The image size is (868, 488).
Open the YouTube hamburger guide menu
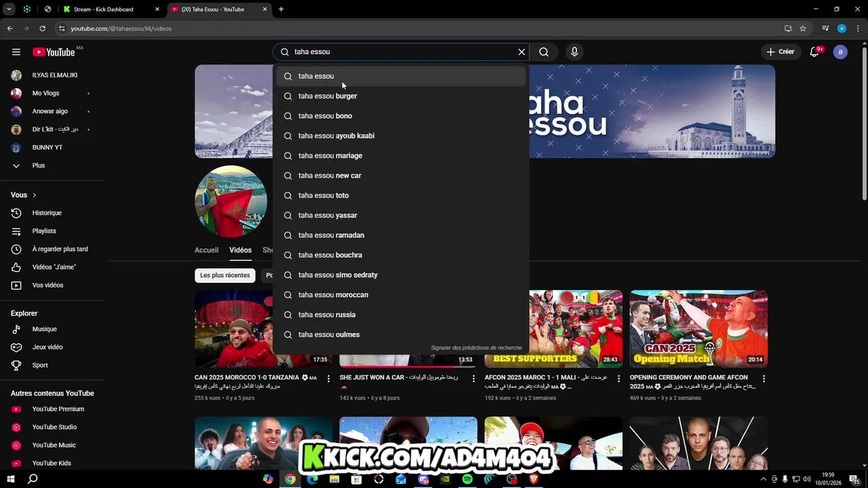(x=16, y=52)
